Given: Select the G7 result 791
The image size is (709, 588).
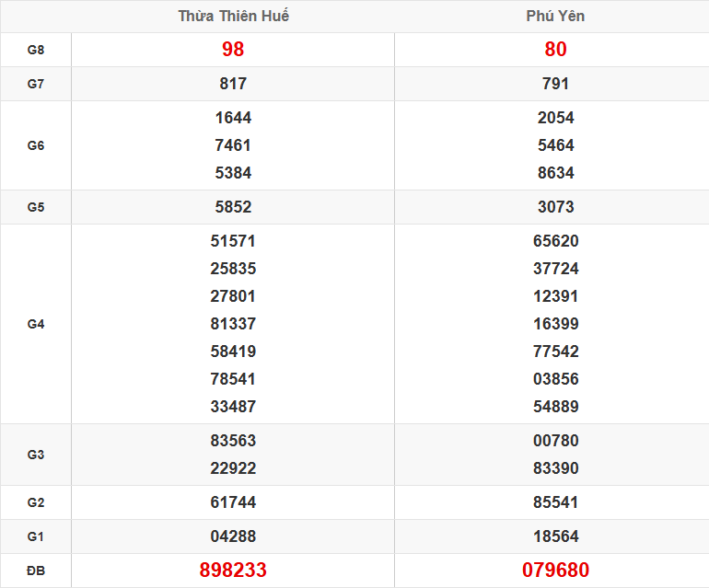Looking at the screenshot, I should point(555,84).
